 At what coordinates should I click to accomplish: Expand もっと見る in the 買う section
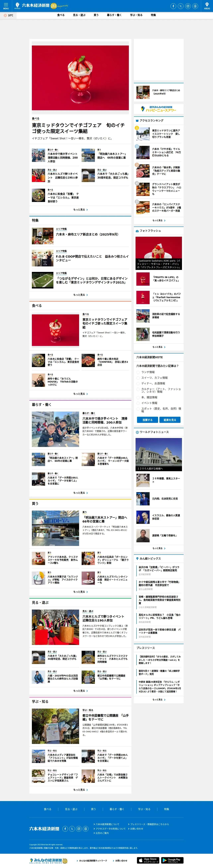tap(80, 592)
